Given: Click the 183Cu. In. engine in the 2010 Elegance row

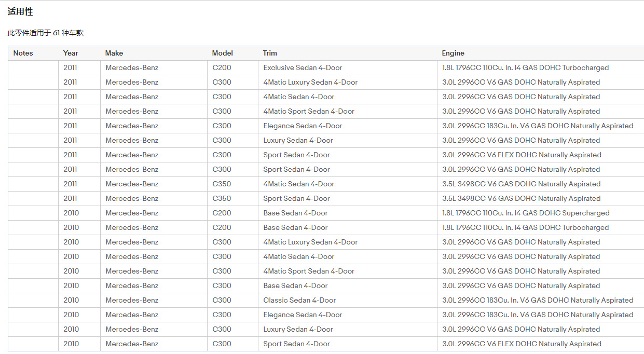Looking at the screenshot, I should [x=538, y=315].
